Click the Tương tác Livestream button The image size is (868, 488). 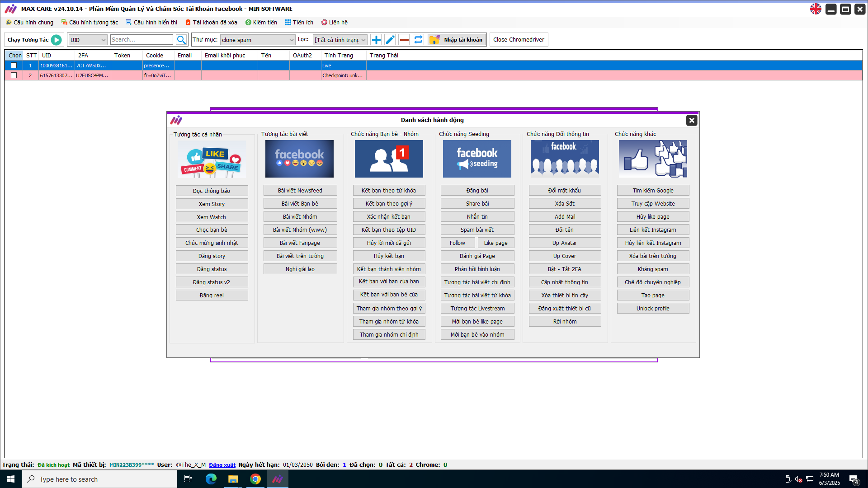(477, 308)
